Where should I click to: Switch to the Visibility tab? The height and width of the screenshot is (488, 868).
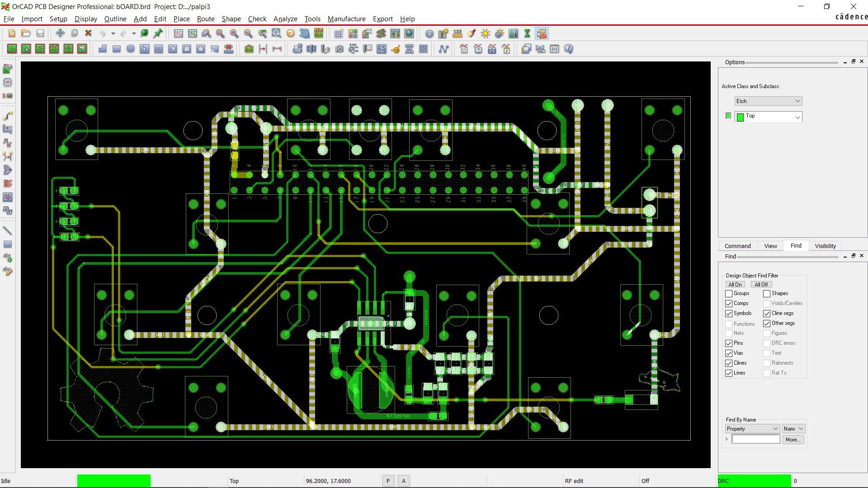[825, 246]
